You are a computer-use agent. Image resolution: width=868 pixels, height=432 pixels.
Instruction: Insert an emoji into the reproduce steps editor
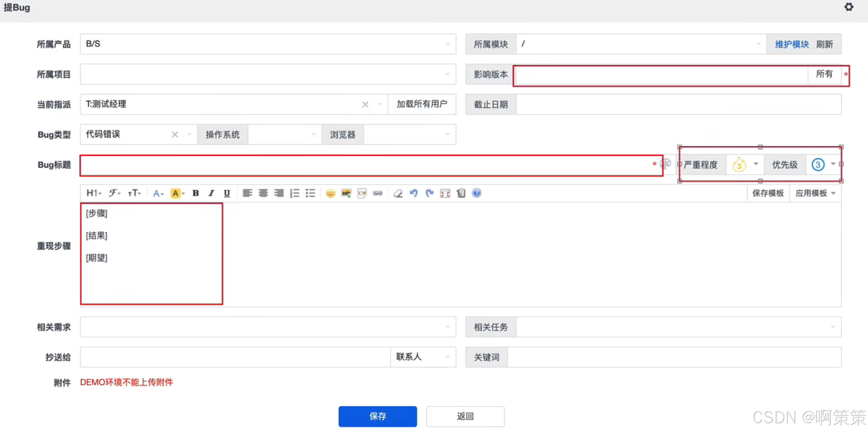[x=331, y=193]
